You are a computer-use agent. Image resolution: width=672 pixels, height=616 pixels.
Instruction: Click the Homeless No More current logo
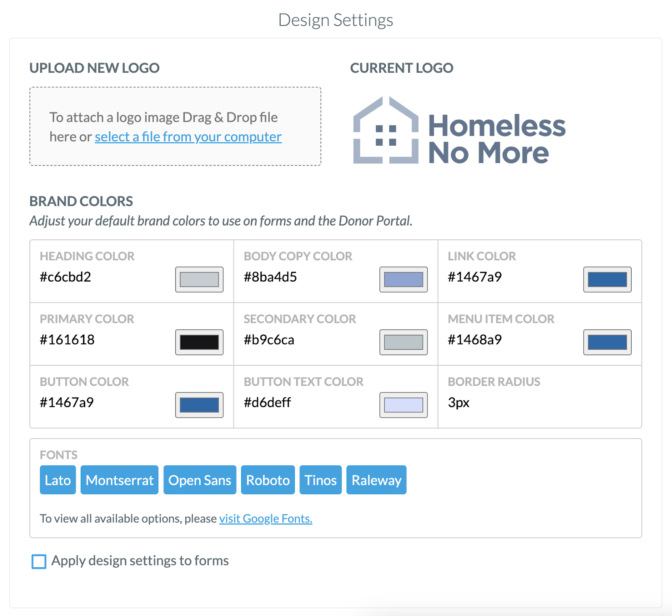coord(459,130)
